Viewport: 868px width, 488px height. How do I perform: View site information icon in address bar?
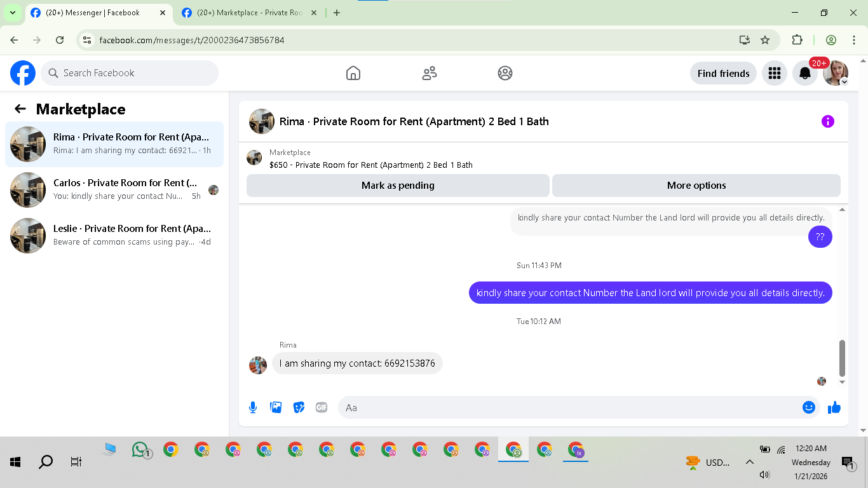pos(88,40)
